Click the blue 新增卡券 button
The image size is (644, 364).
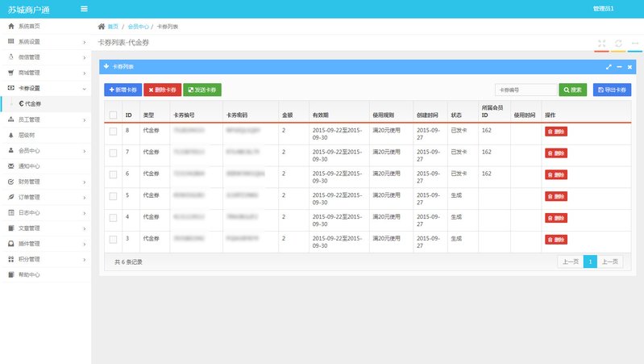click(x=123, y=90)
